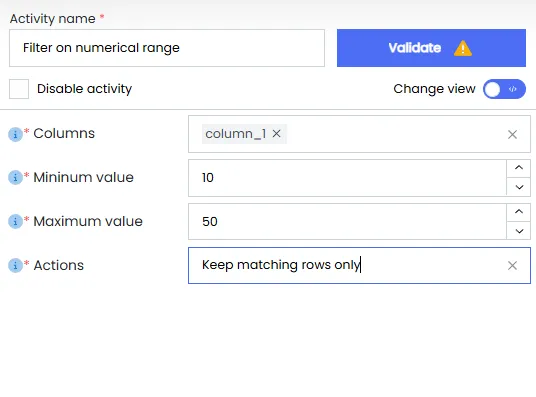Click the Activity name label
The image size is (536, 397).
click(53, 19)
